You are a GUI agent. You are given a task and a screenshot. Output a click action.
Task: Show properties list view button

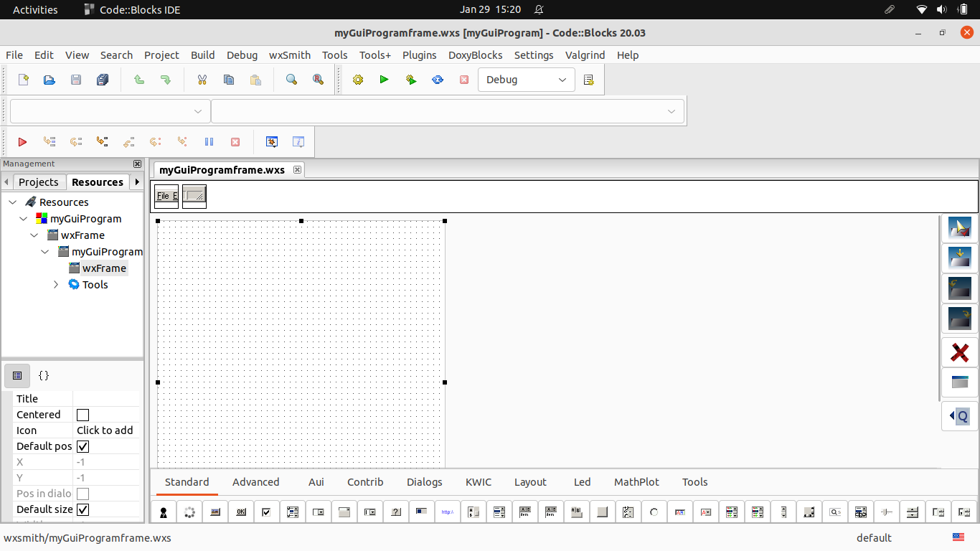(17, 375)
